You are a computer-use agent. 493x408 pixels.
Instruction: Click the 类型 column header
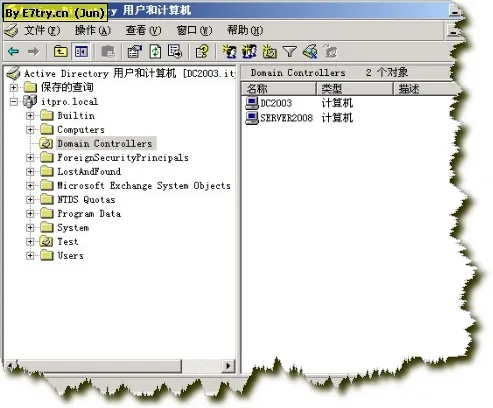click(354, 89)
